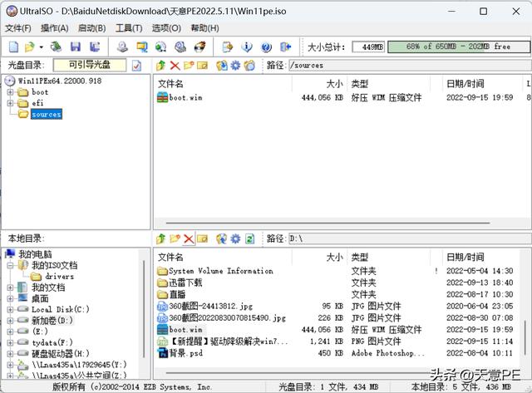Click the Burn CD/DVD image icon
Viewport: 532px width, 393px height.
pos(199,47)
